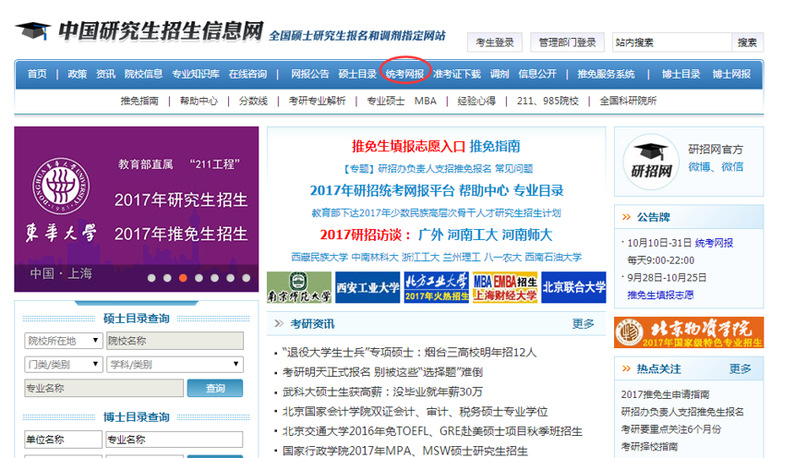798x458 pixels.
Task: Open 全国科研院所 in sub-navigation
Action: [628, 101]
